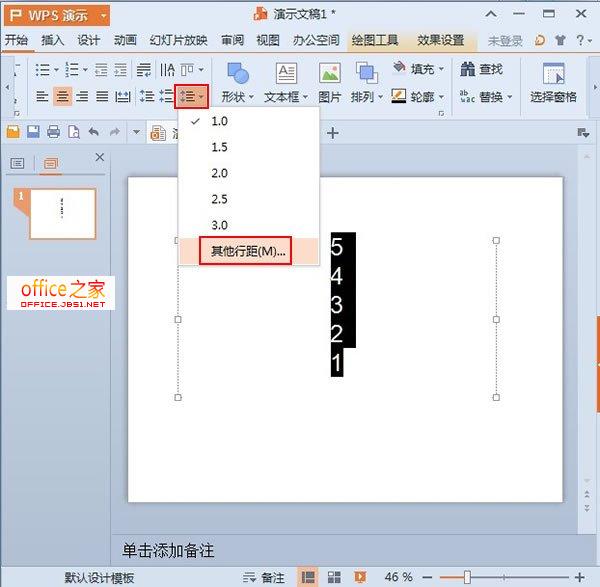The width and height of the screenshot is (600, 587).
Task: Align text to the left
Action: coord(42,96)
